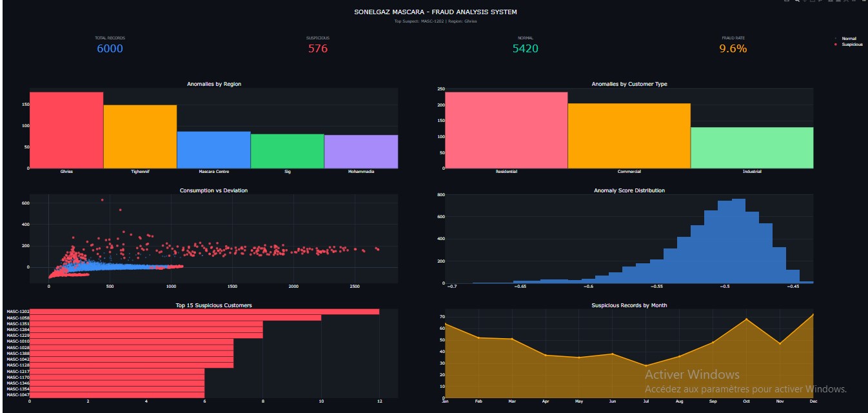Click the purple Mohammadia bar
The height and width of the screenshot is (413, 868).
tap(361, 152)
